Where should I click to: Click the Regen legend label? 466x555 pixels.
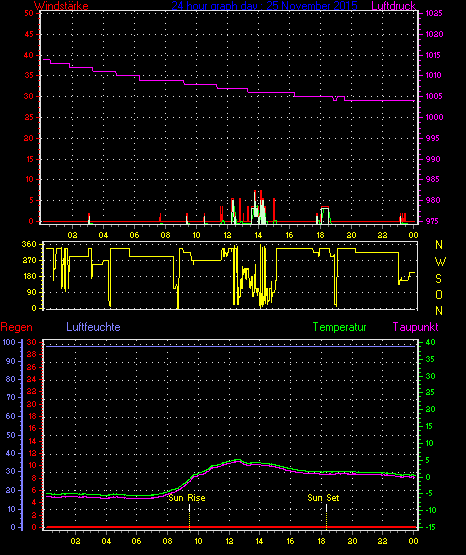pyautogui.click(x=16, y=327)
